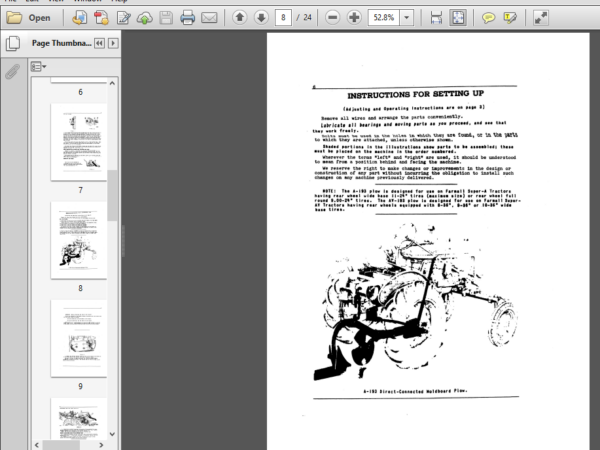The width and height of the screenshot is (600, 450).
Task: Open the Attachments paperclip panel
Action: (x=13, y=72)
